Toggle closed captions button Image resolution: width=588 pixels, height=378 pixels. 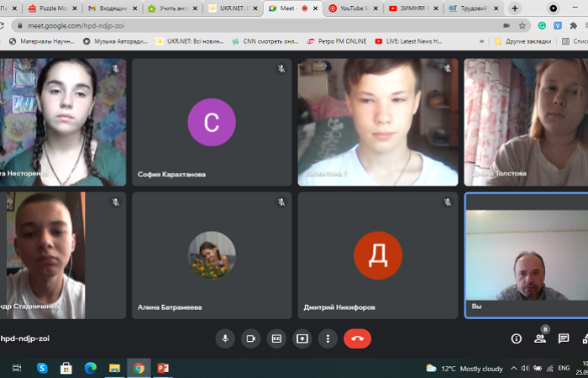(276, 339)
